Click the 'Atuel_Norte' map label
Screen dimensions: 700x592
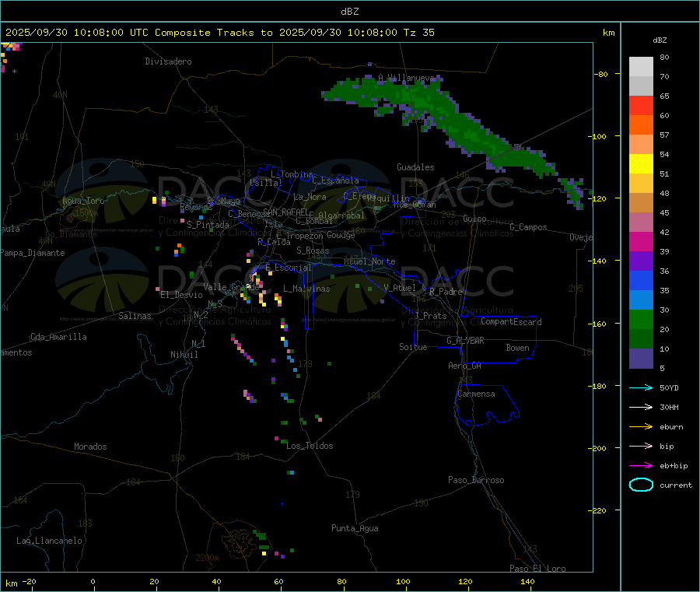click(x=369, y=261)
